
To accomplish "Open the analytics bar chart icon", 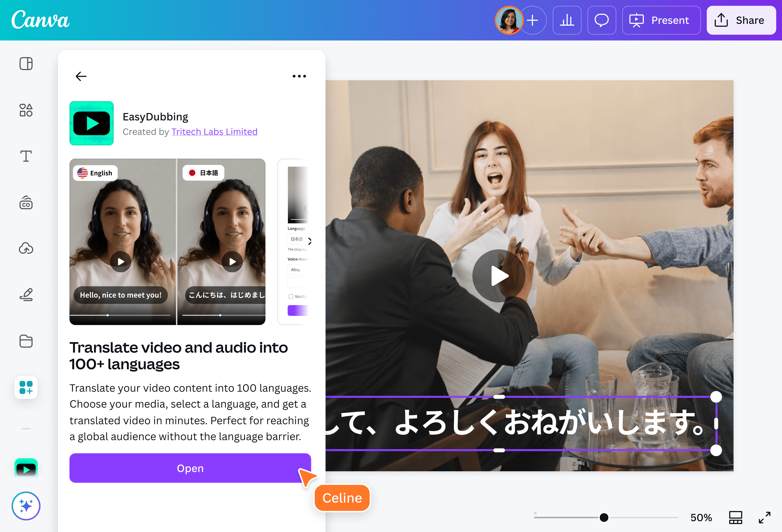I will tap(567, 20).
